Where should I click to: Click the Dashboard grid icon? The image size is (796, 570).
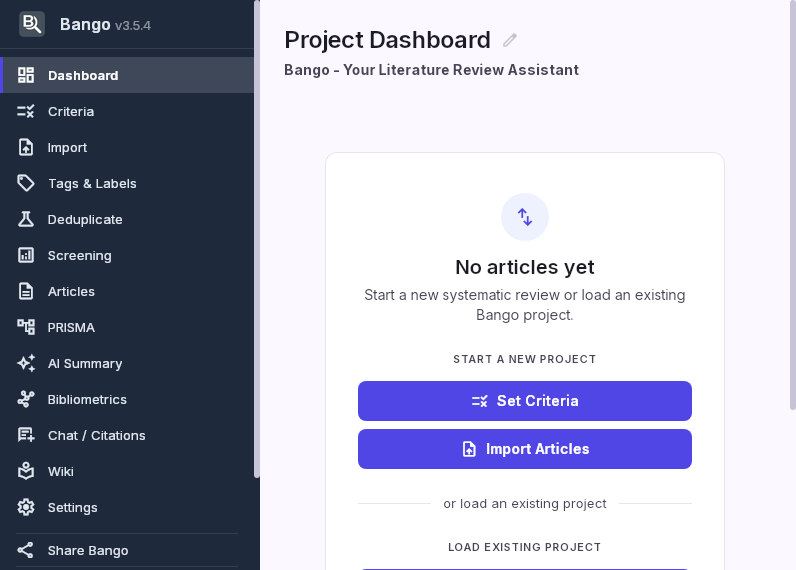pos(26,75)
